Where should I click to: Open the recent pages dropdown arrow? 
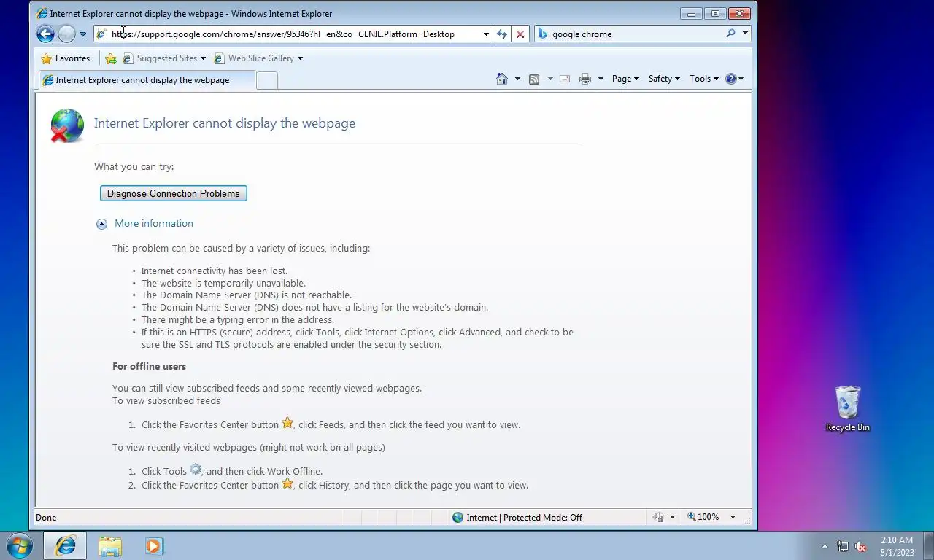click(82, 34)
